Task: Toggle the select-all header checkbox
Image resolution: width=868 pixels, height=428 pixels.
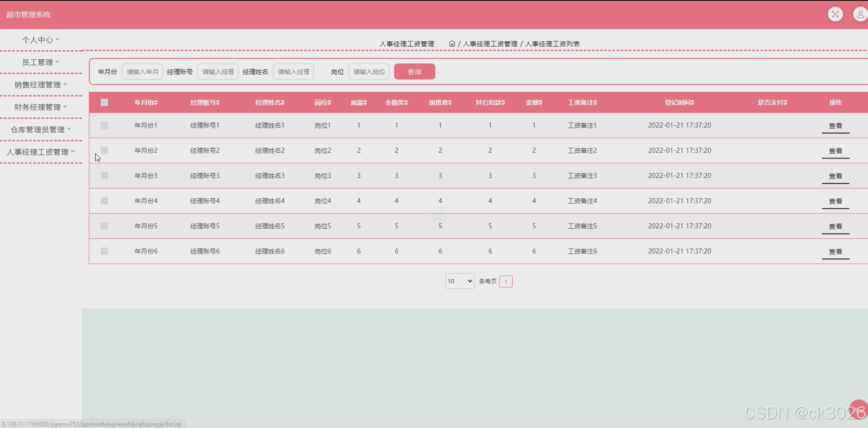Action: tap(104, 102)
